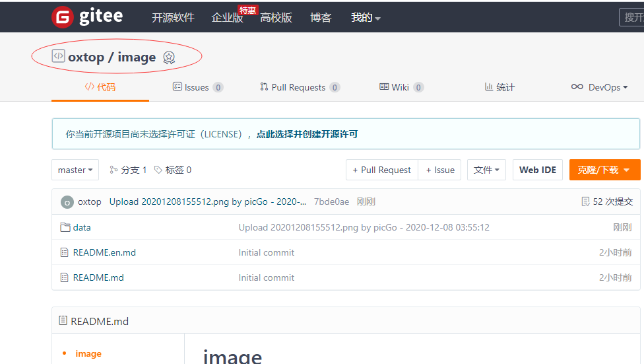Click the oxtop user avatar in commit row
Viewport: 644px width, 364px height.
coord(67,202)
